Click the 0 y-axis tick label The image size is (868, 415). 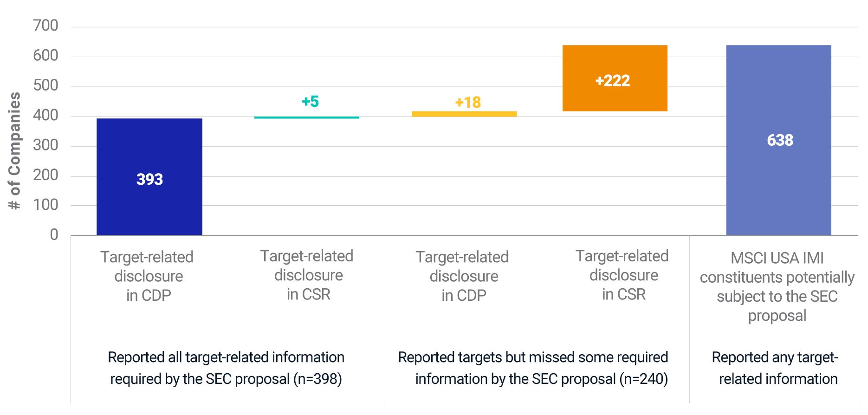pos(54,235)
